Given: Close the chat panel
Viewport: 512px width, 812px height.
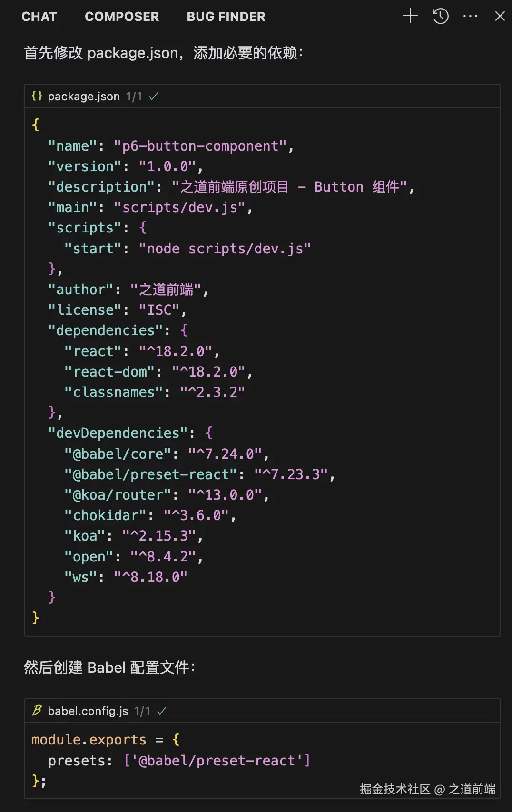Looking at the screenshot, I should click(500, 16).
